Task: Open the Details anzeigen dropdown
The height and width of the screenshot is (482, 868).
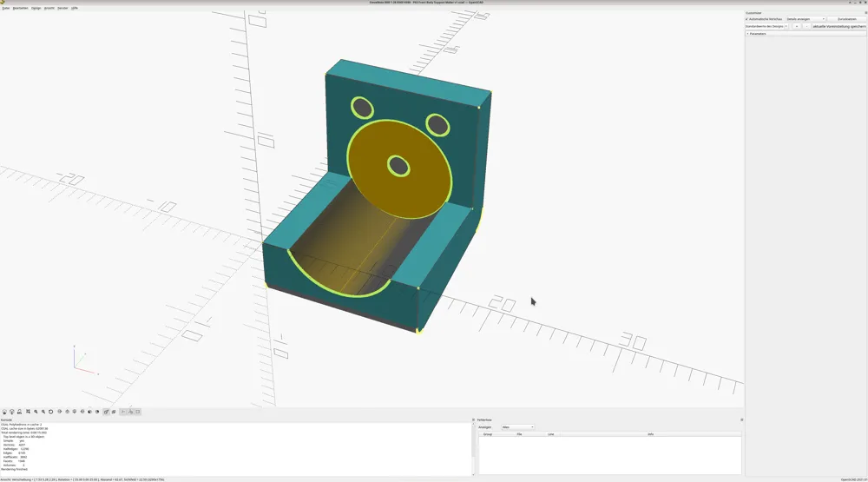Action: [806, 19]
